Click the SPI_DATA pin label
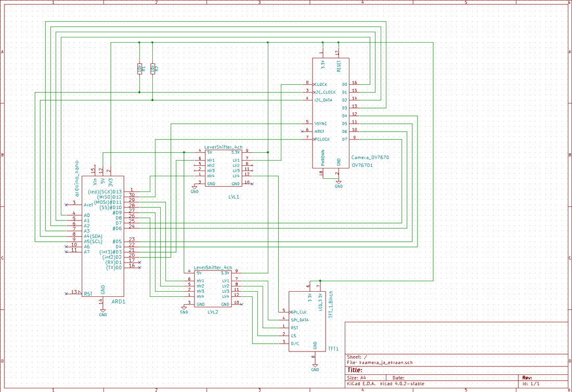This screenshot has width=572, height=392. tap(300, 320)
